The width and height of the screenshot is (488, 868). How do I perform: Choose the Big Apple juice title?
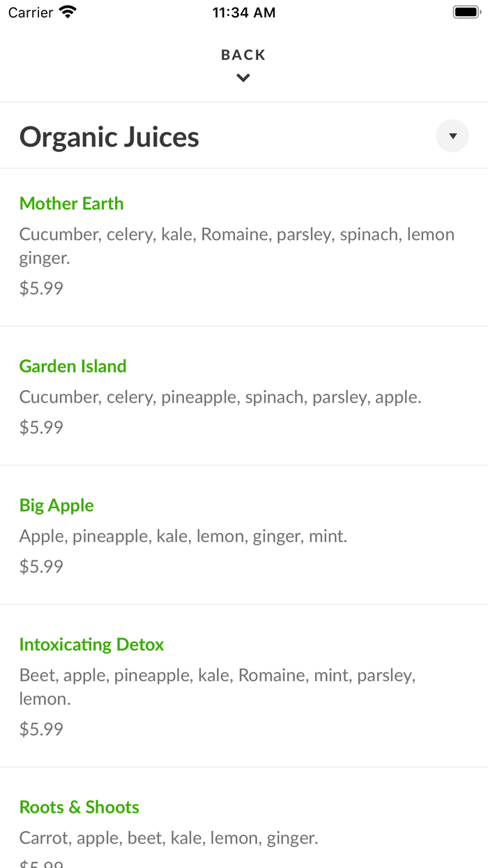pos(56,505)
